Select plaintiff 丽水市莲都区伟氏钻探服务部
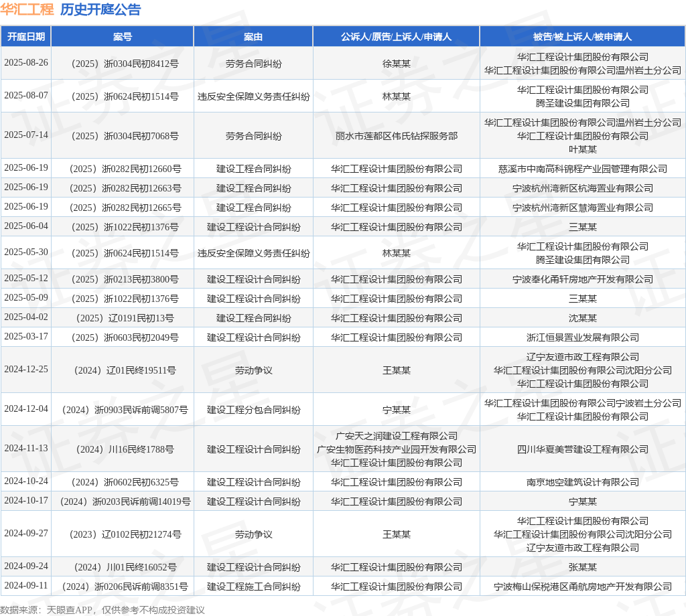 (397, 136)
